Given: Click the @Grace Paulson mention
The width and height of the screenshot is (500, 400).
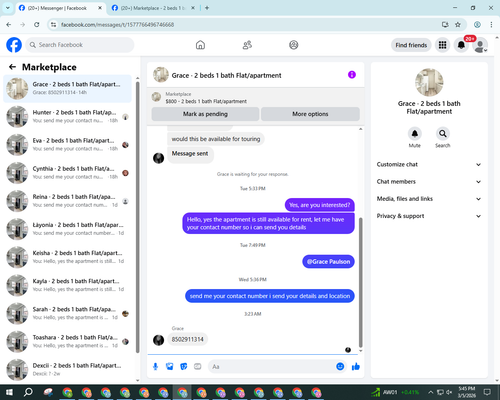Looking at the screenshot, I should 328,262.
